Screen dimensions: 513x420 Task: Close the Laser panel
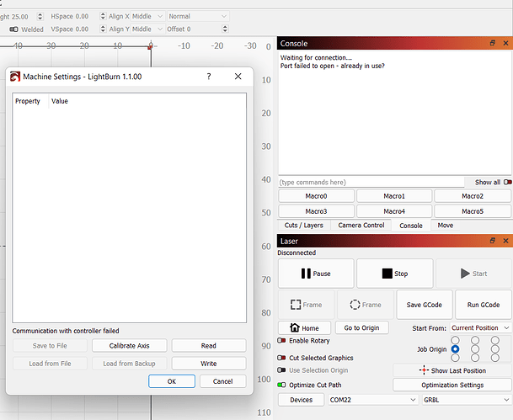[x=505, y=241]
